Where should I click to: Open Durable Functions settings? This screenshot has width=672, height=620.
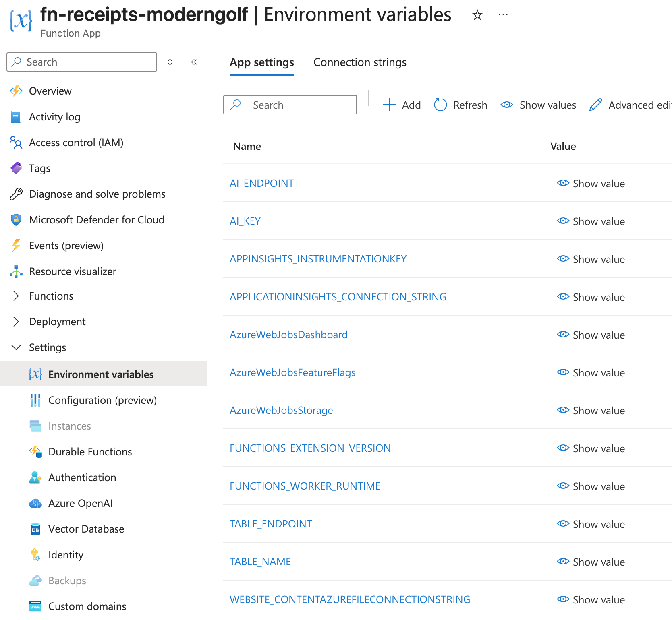tap(90, 452)
